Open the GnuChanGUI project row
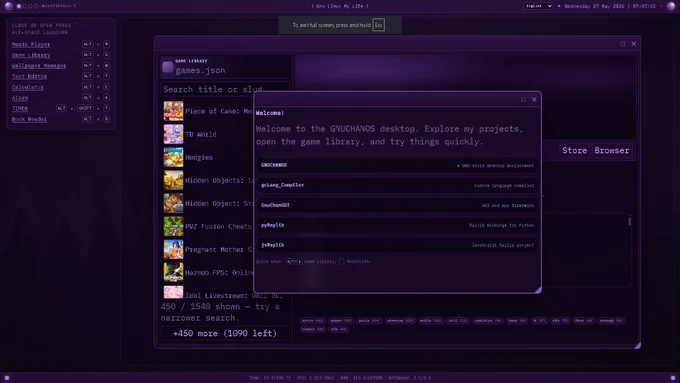 (x=397, y=205)
